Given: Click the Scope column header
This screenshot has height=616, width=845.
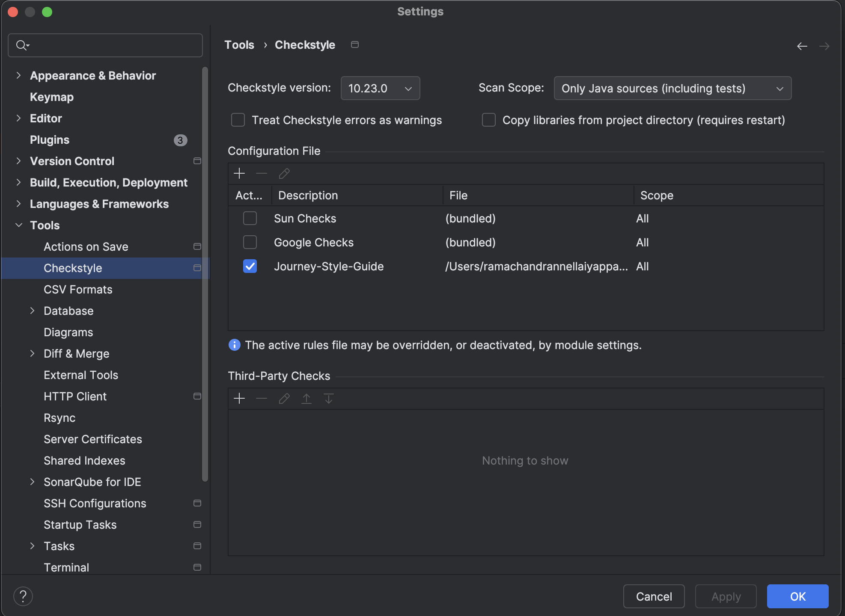Looking at the screenshot, I should [729, 195].
